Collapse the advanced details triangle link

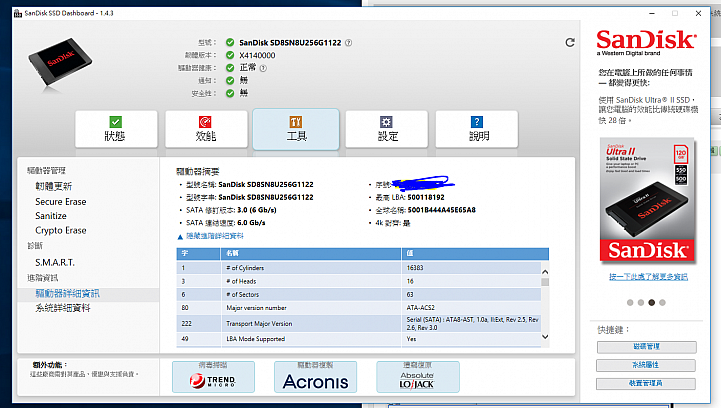coord(211,236)
